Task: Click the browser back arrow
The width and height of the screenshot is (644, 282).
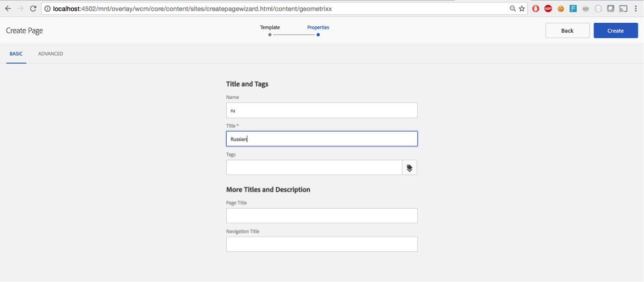Action: (x=8, y=8)
